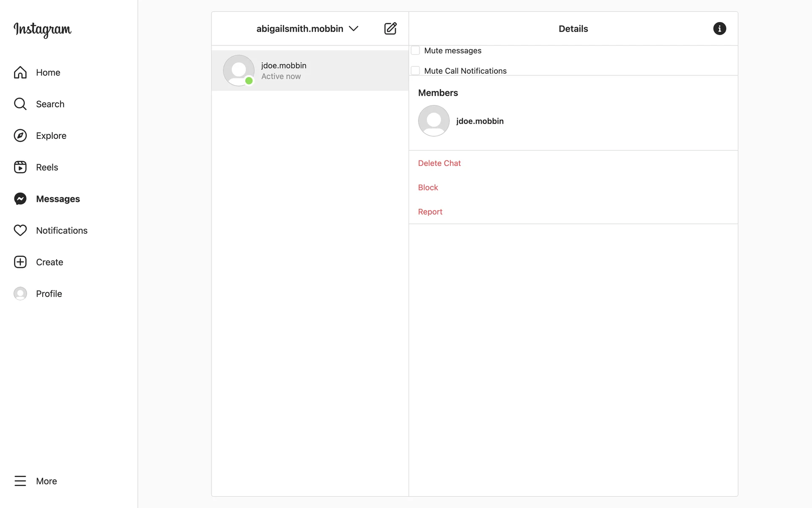
Task: Select jdoe.mobbin conversation in list
Action: point(310,71)
